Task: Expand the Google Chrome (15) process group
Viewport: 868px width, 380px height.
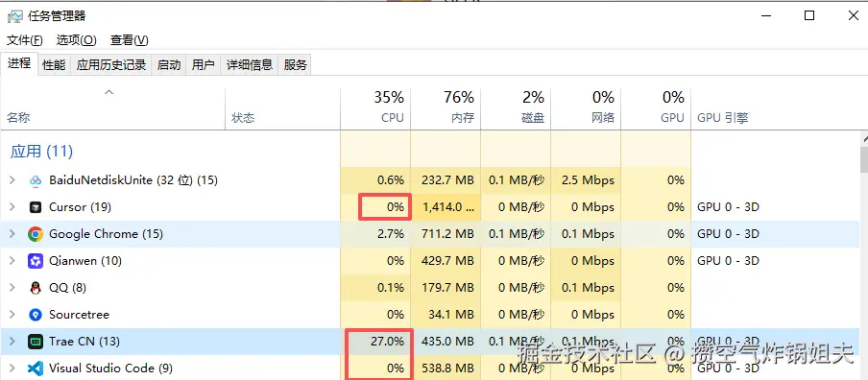Action: [12, 234]
